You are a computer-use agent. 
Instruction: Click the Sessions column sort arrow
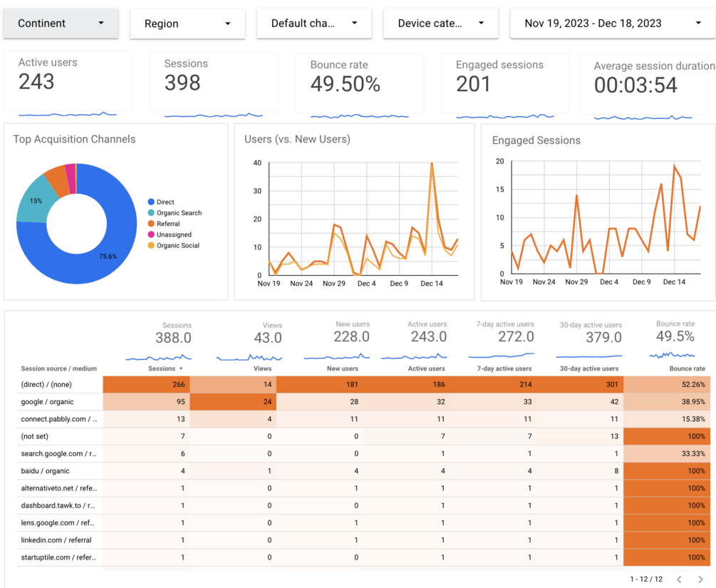(x=181, y=368)
